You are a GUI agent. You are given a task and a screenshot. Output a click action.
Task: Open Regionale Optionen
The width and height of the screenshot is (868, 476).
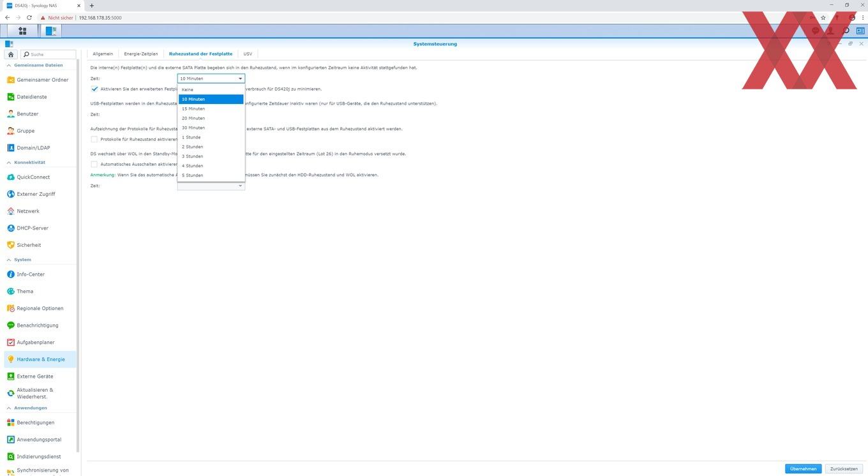(40, 308)
